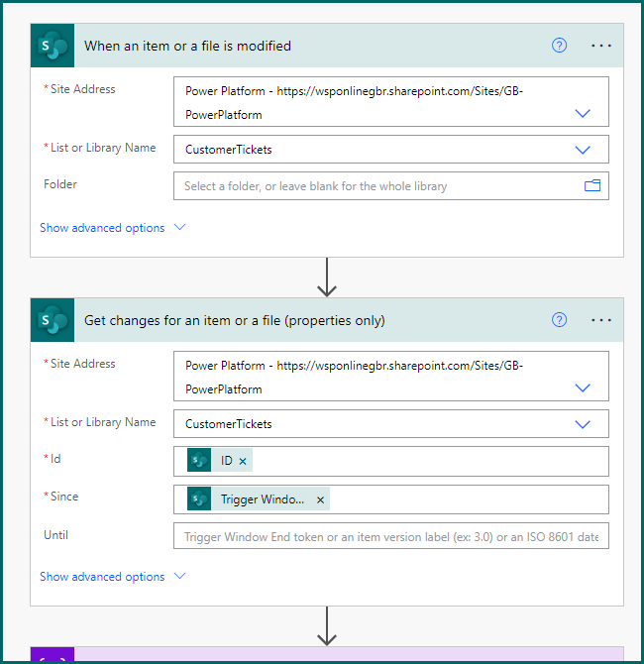Image resolution: width=644 pixels, height=664 pixels.
Task: Expand Site Address dropdown in the trigger card
Action: (x=583, y=113)
